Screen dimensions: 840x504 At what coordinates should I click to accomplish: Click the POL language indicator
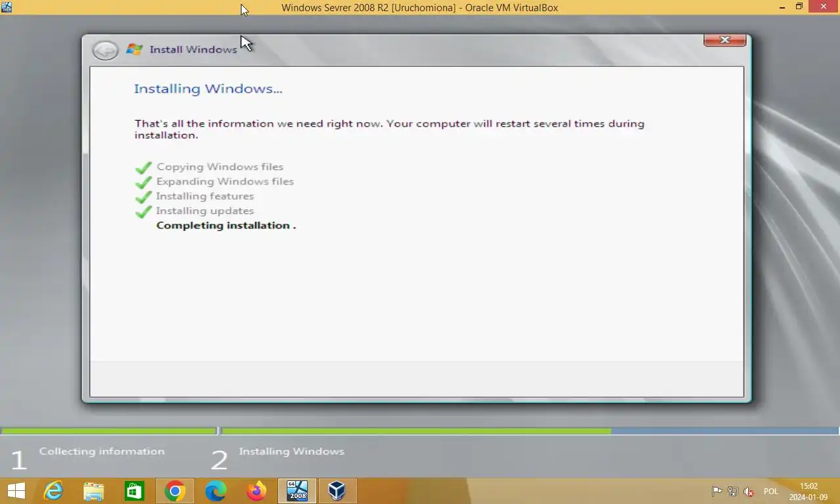click(771, 492)
